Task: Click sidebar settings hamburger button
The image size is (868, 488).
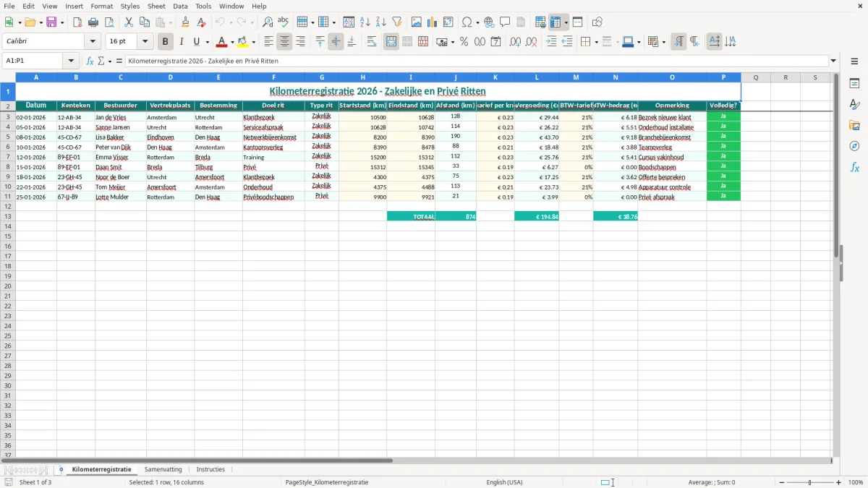Action: click(854, 61)
